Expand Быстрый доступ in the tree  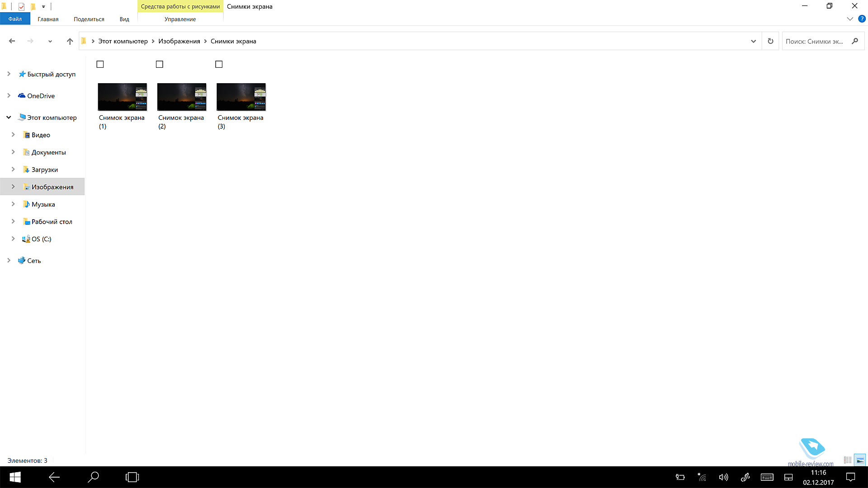tap(9, 74)
